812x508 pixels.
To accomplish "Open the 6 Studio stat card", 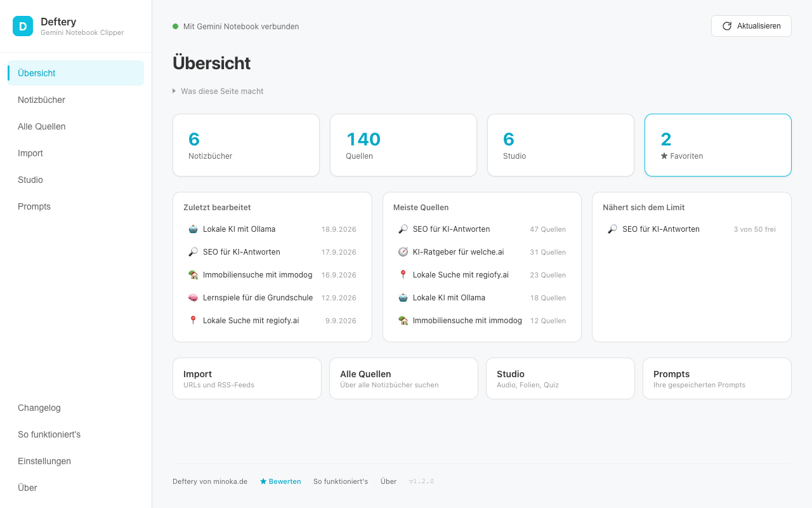I will pos(561,145).
